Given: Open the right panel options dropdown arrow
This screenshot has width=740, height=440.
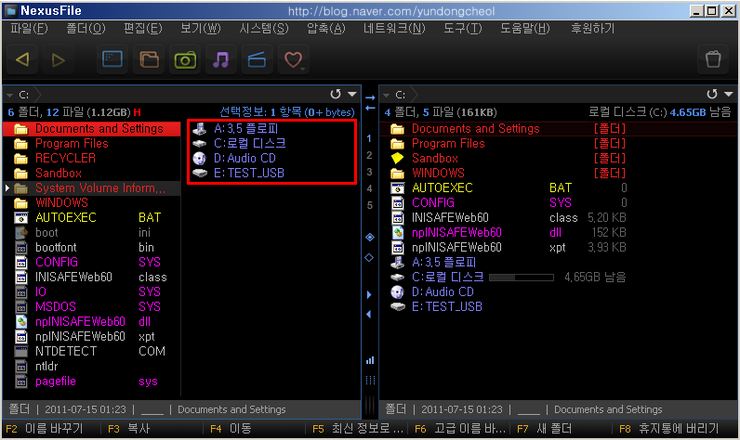Looking at the screenshot, I should pyautogui.click(x=729, y=94).
